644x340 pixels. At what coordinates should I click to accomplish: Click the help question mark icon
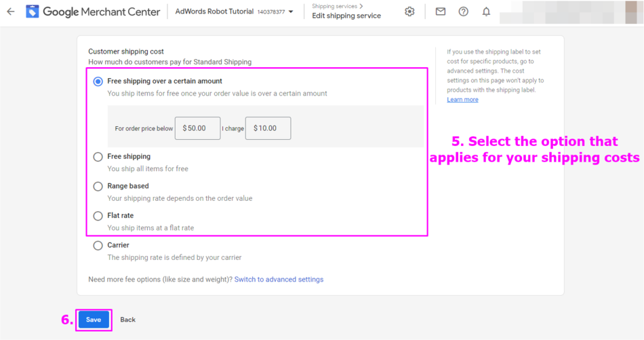coord(464,12)
